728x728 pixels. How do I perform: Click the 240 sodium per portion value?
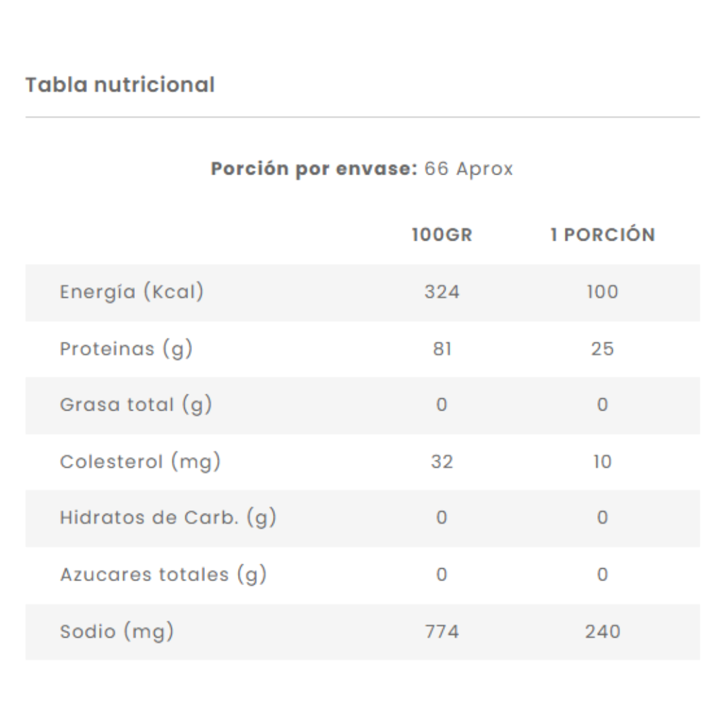(603, 632)
